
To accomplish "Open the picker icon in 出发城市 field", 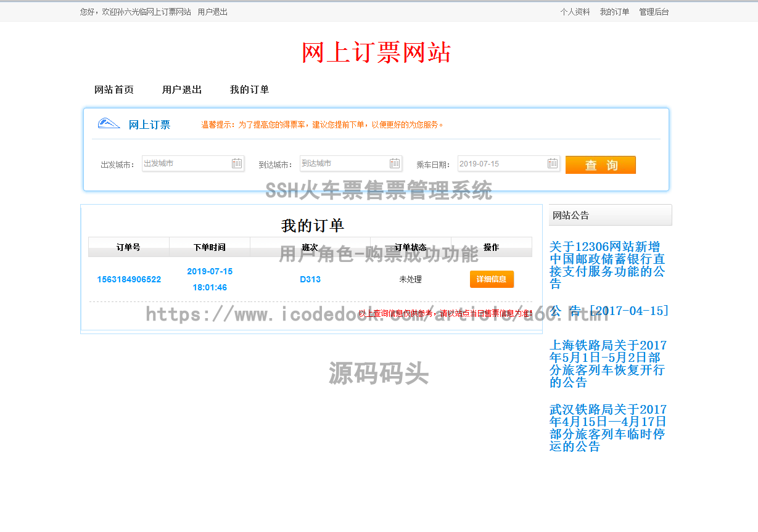I will 237,163.
